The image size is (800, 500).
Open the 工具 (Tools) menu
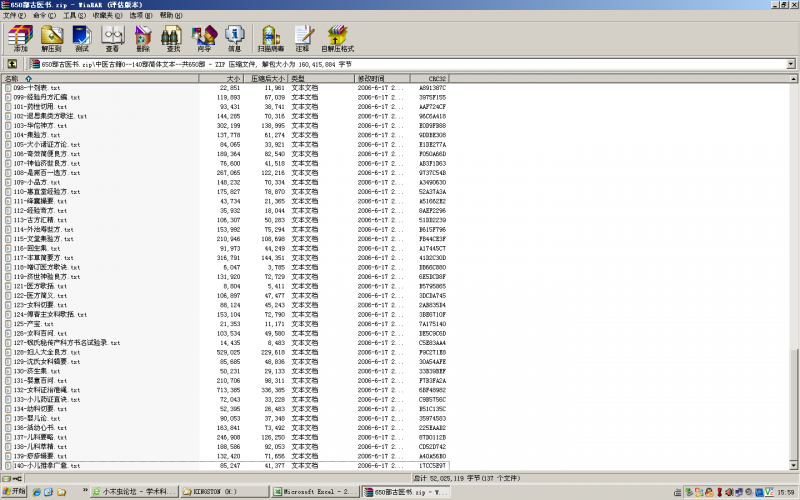pos(74,15)
